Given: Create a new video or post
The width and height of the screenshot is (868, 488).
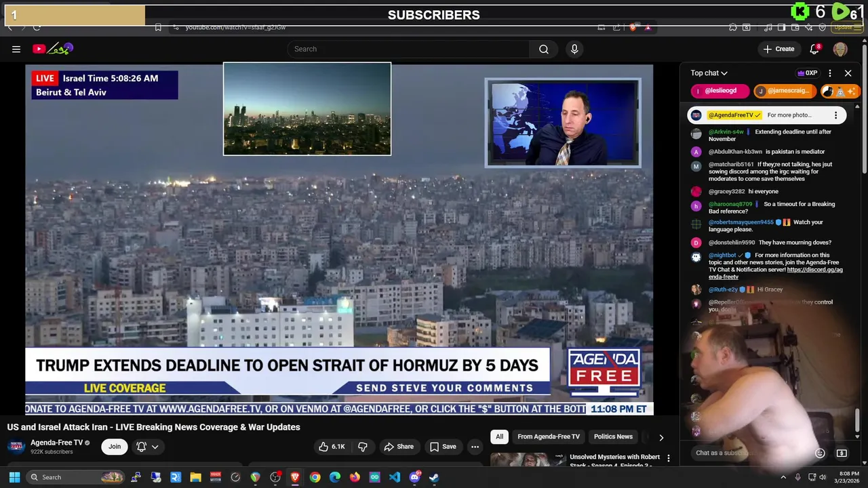Looking at the screenshot, I should pyautogui.click(x=778, y=49).
